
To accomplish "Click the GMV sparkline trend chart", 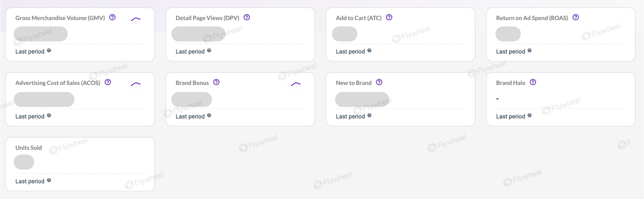I will (x=136, y=19).
